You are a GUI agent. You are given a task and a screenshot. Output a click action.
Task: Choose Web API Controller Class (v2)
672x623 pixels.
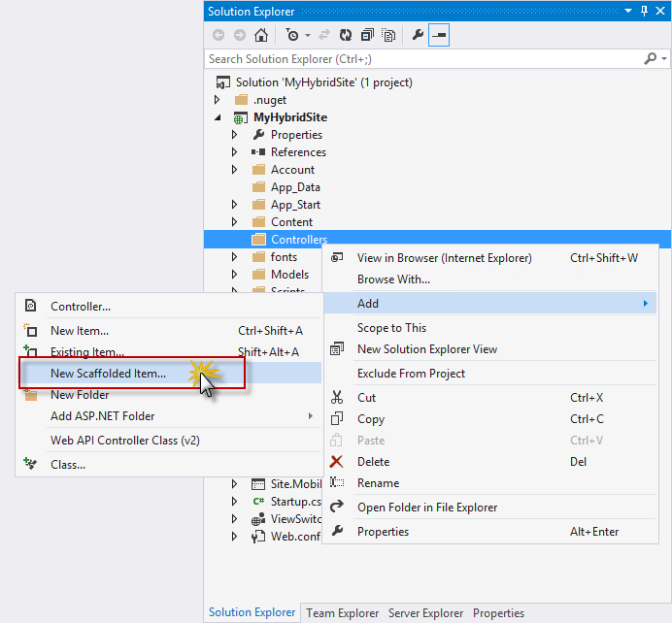169,441
